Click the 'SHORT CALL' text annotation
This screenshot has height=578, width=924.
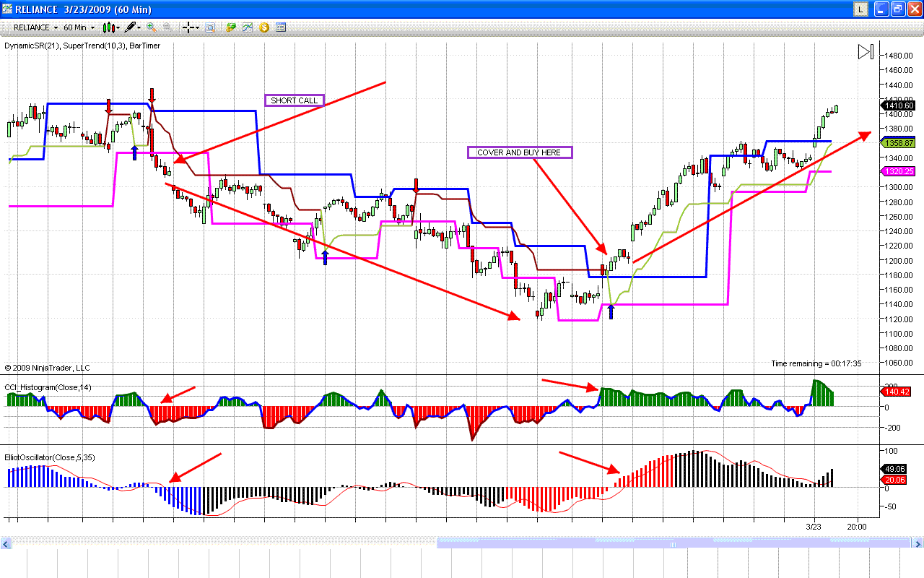point(294,100)
